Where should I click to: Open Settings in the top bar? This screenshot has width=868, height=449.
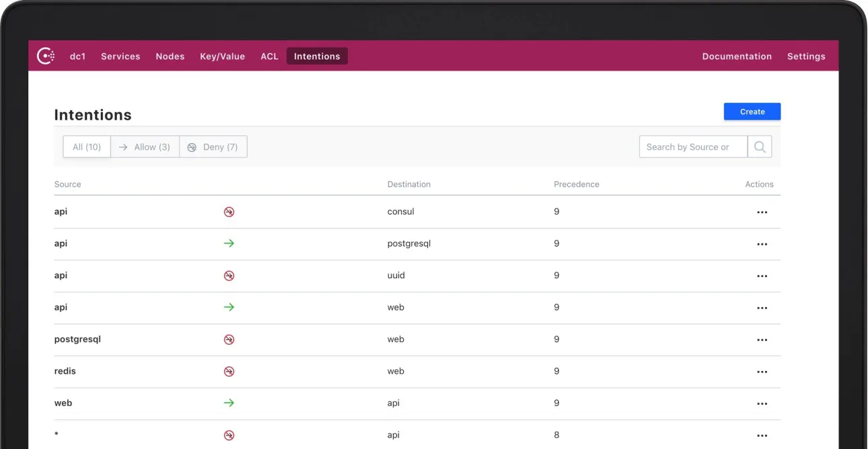pyautogui.click(x=806, y=56)
